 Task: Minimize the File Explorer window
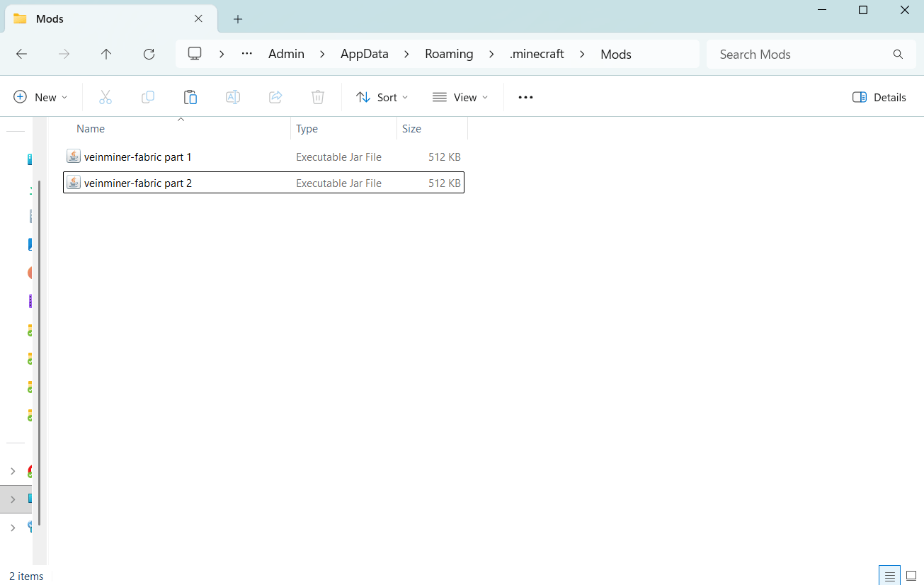[x=821, y=10]
